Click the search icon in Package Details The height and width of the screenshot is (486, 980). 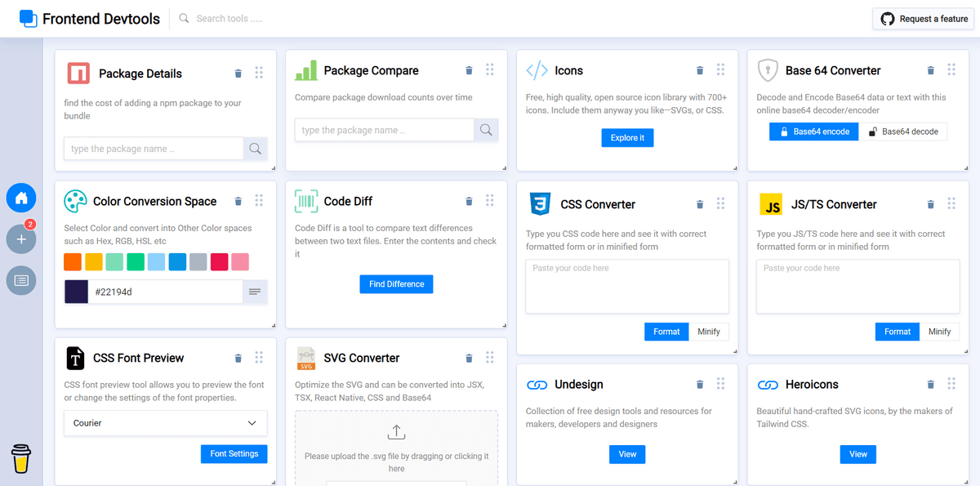[256, 149]
